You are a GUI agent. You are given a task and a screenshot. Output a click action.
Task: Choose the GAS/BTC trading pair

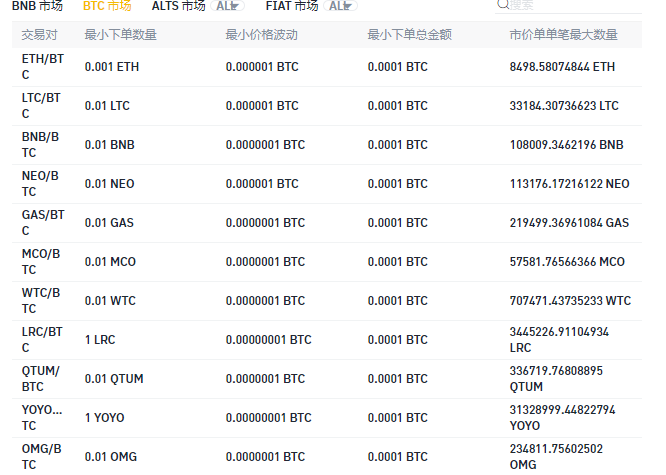pos(42,223)
